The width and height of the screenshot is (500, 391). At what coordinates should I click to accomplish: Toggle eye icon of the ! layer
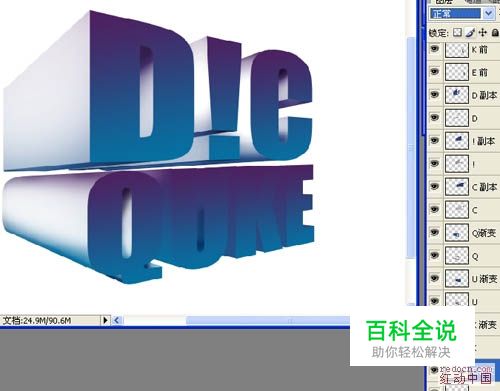click(434, 163)
